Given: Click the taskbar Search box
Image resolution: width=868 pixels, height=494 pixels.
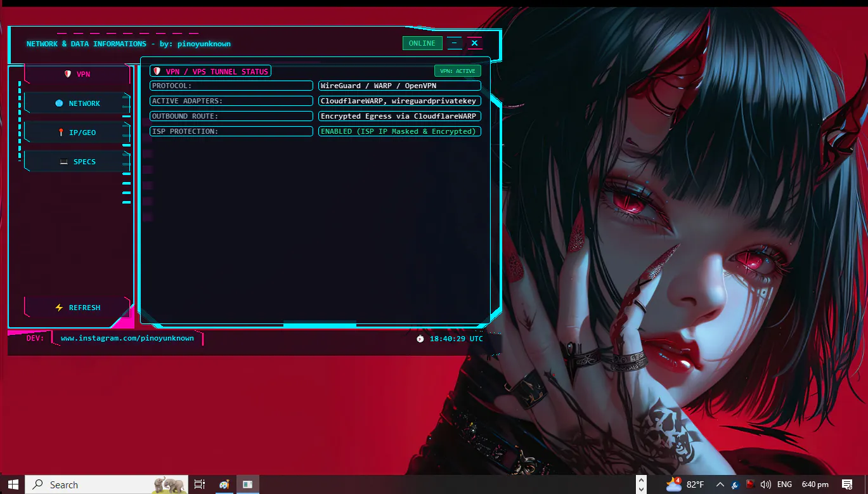Looking at the screenshot, I should [107, 484].
